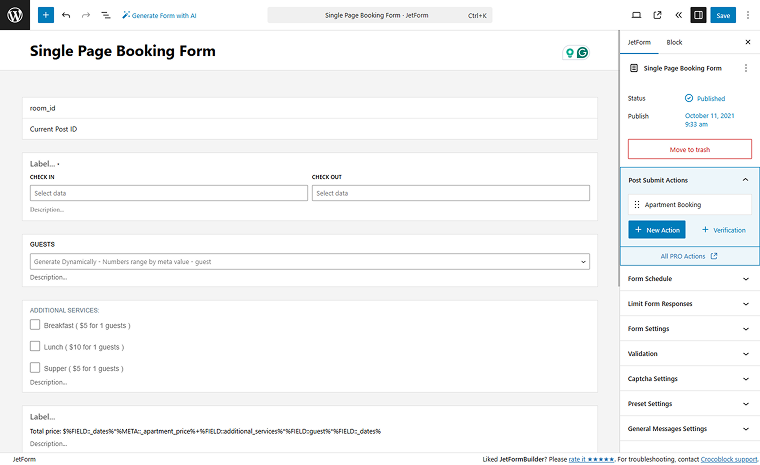Click the green lightbulb extension icon
This screenshot has height=465, width=760.
[x=570, y=52]
